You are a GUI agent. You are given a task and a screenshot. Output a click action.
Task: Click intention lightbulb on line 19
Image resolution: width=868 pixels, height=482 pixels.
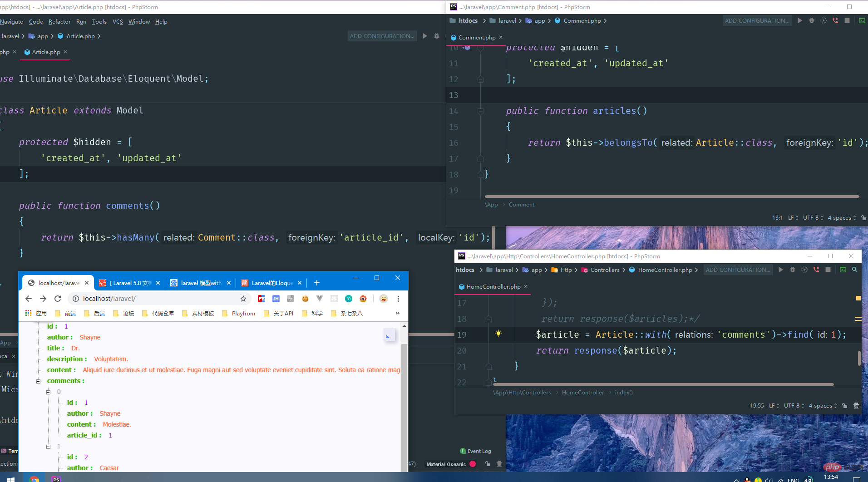498,334
